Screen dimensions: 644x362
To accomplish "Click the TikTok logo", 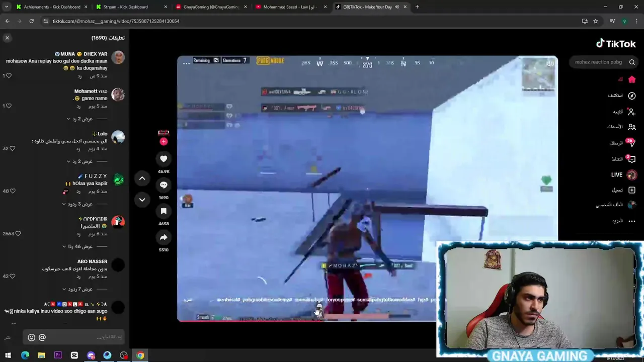I will [616, 44].
